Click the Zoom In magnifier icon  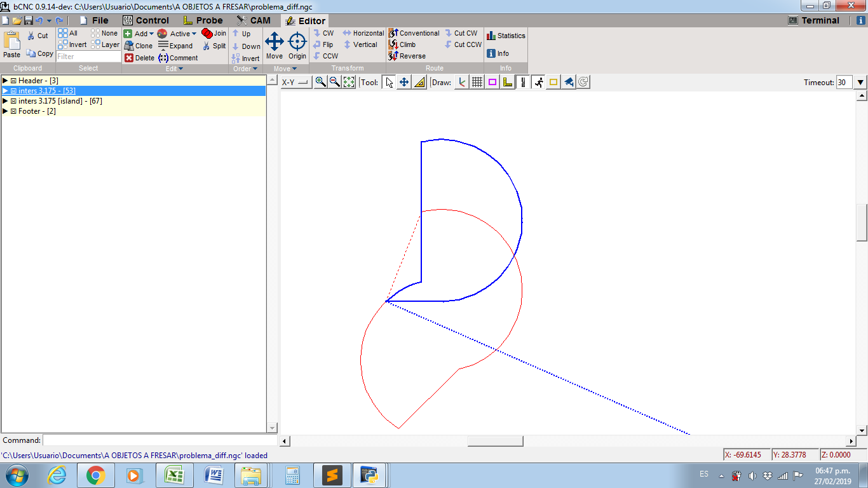(321, 81)
